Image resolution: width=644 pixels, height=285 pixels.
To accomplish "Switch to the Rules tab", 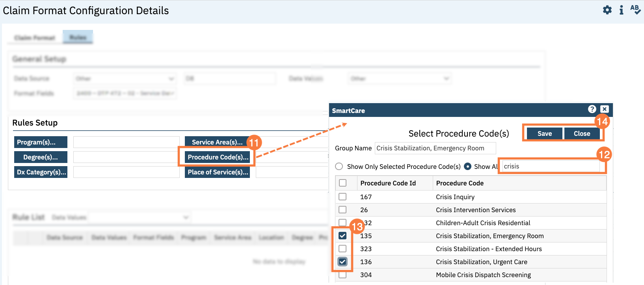I will coord(78,37).
